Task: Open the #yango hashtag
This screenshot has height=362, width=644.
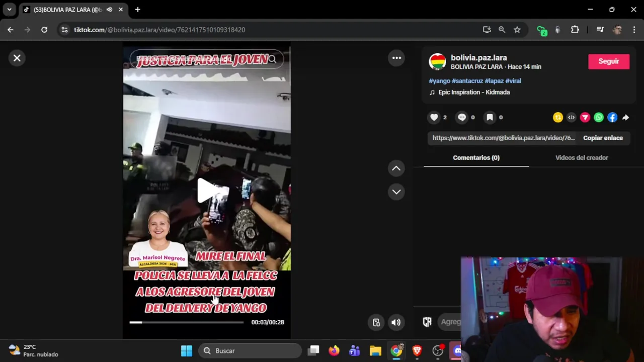Action: point(439,80)
